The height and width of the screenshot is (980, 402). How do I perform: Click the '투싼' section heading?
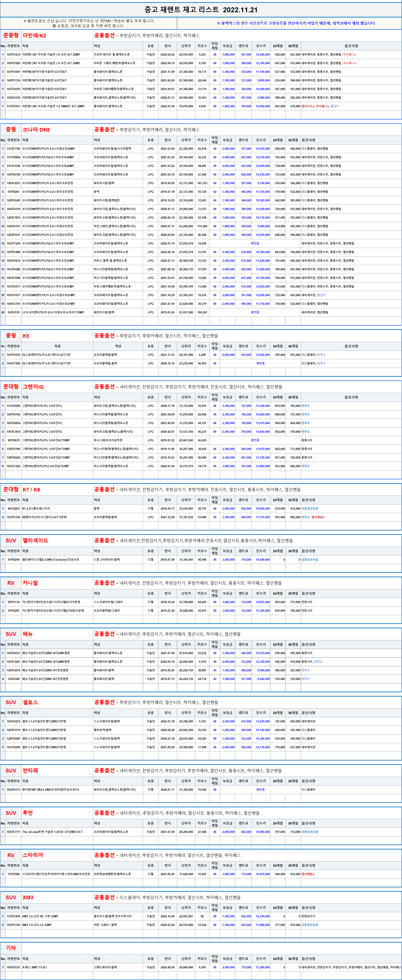[27, 813]
